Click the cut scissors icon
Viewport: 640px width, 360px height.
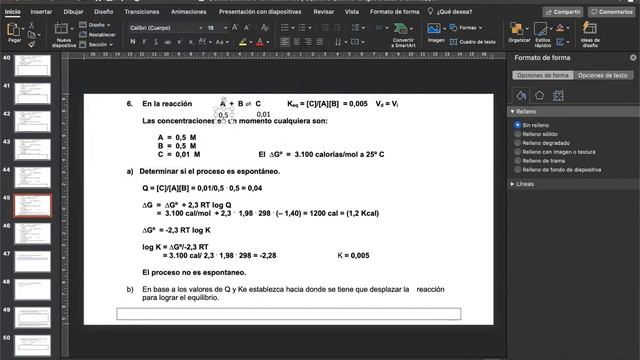tap(32, 25)
